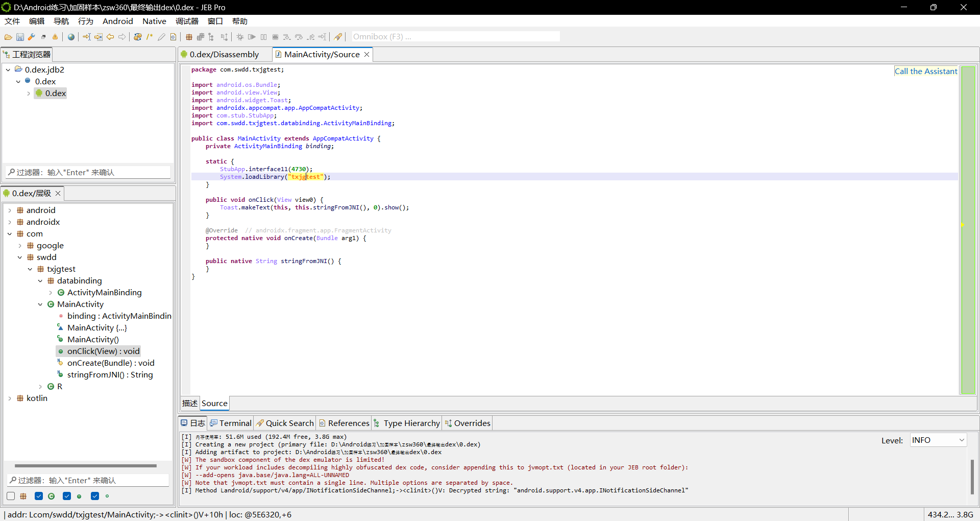Click the yellow back navigation arrow

tap(110, 37)
